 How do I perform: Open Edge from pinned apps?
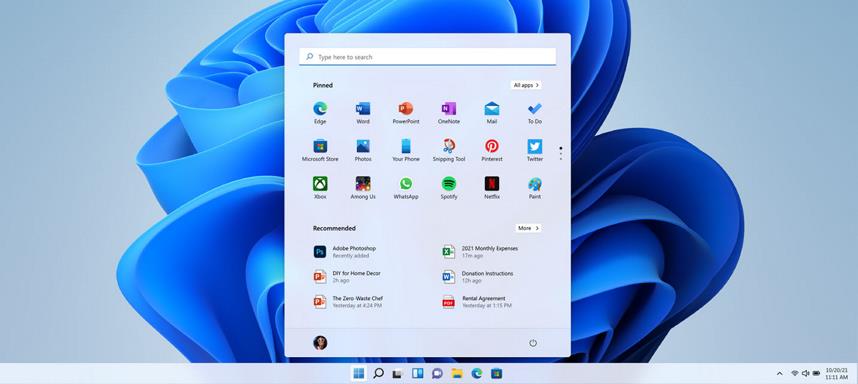pos(320,113)
